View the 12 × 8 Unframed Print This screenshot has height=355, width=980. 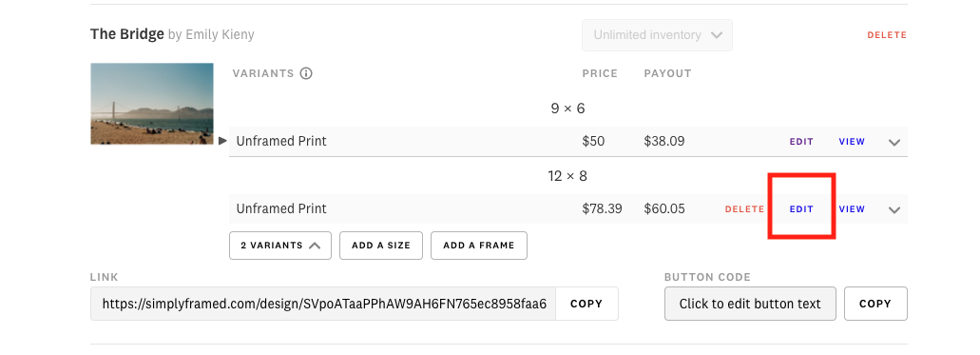point(852,209)
